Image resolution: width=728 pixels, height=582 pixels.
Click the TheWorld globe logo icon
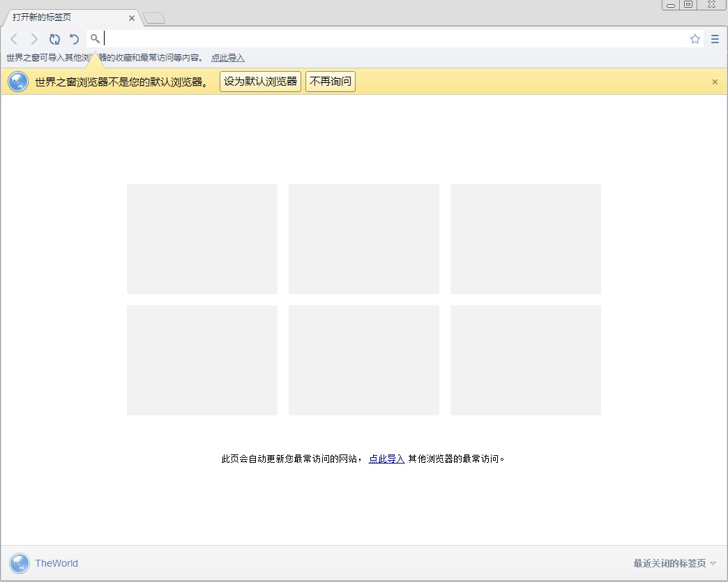(x=20, y=563)
